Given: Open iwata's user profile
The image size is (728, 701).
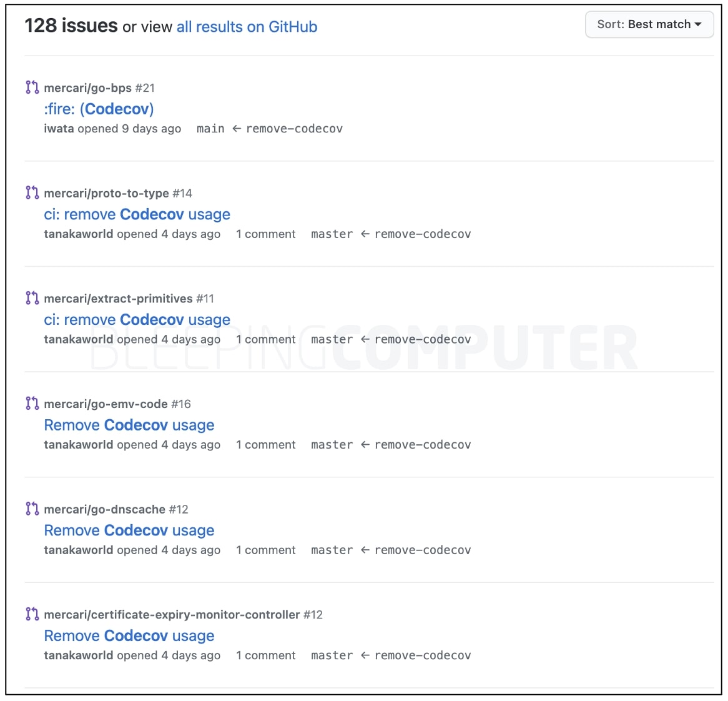Looking at the screenshot, I should [x=58, y=129].
